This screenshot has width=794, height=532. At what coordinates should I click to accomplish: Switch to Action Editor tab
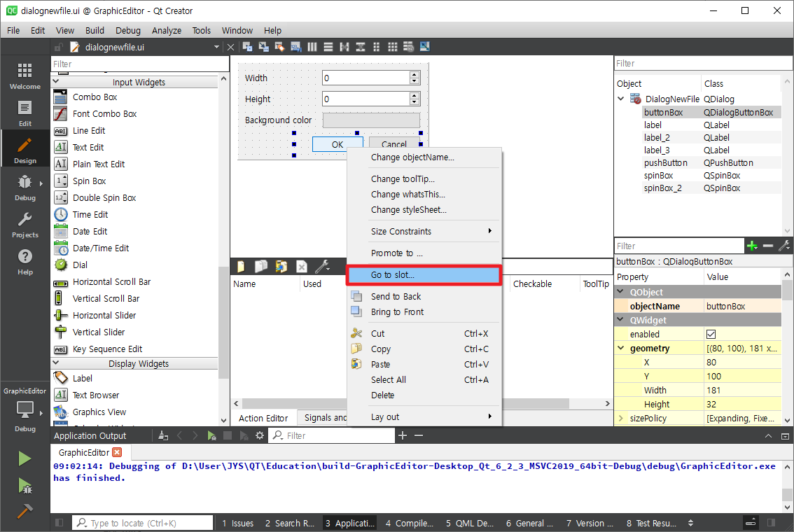(x=263, y=418)
